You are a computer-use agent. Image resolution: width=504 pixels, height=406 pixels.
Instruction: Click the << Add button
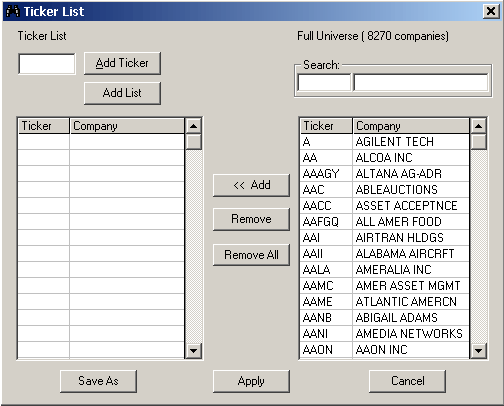click(251, 185)
